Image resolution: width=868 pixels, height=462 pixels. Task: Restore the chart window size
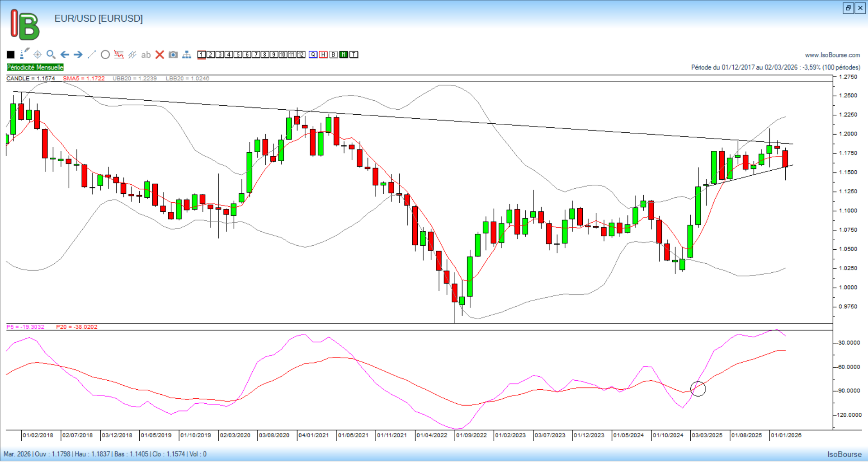[x=848, y=8]
